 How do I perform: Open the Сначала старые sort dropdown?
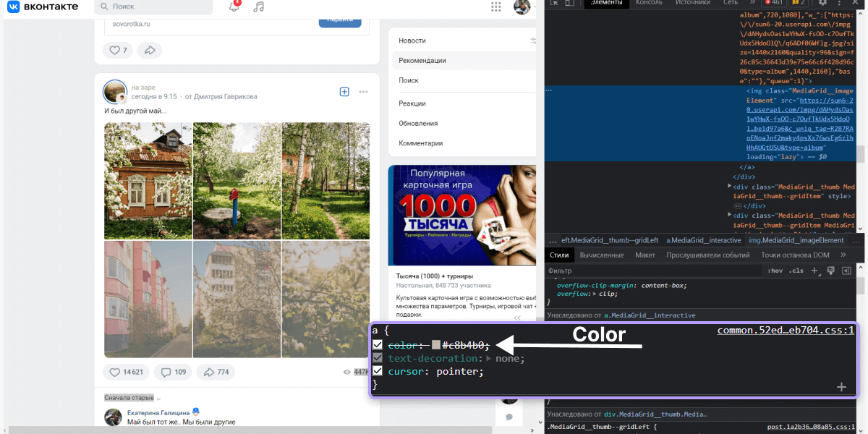click(132, 398)
